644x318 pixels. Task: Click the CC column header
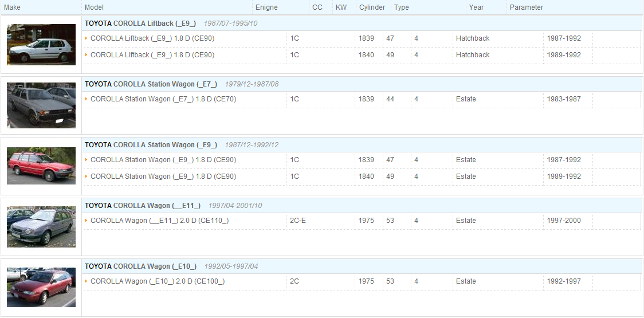[x=317, y=7]
